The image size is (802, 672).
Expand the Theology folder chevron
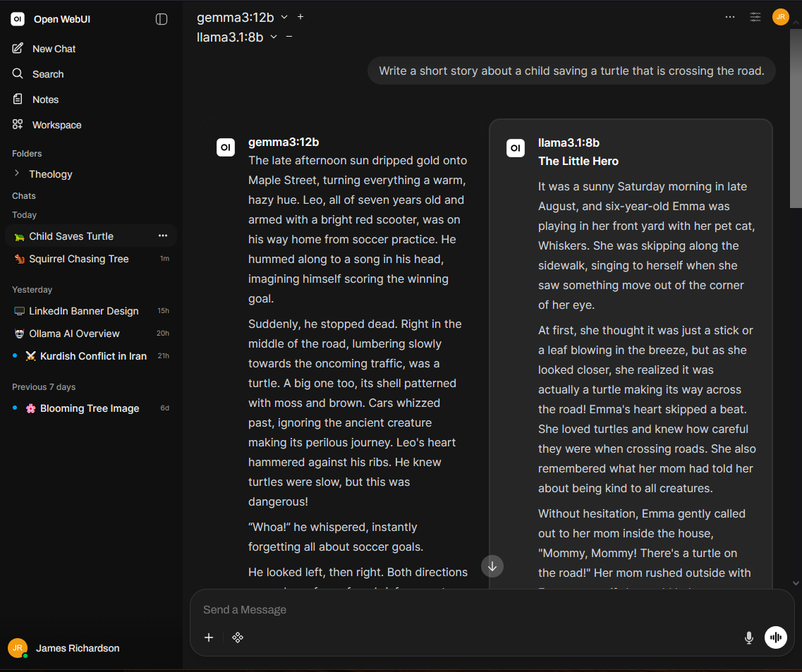pyautogui.click(x=17, y=173)
